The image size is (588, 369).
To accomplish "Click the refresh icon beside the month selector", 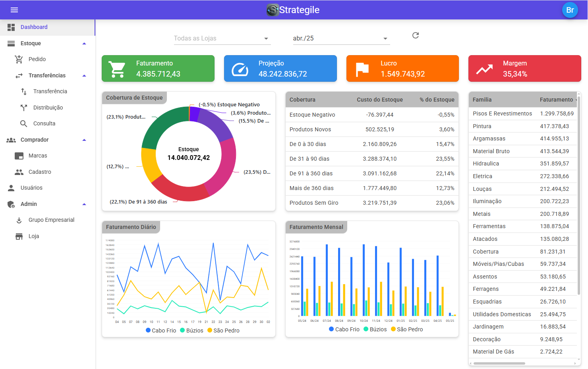I will coord(416,35).
